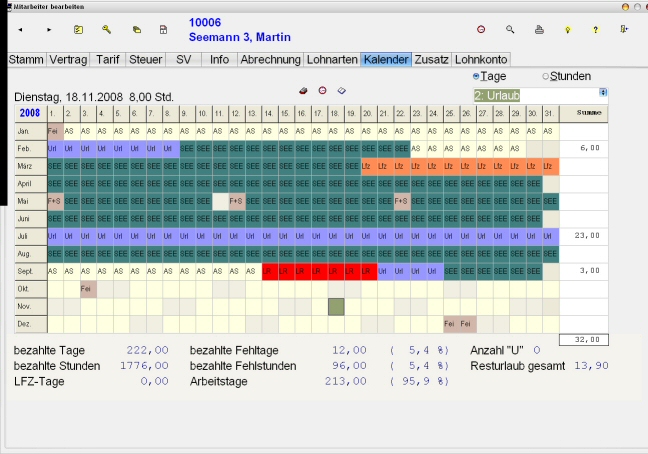Click the save diskette icon in toolbar
This screenshot has width=648, height=454.
(163, 30)
